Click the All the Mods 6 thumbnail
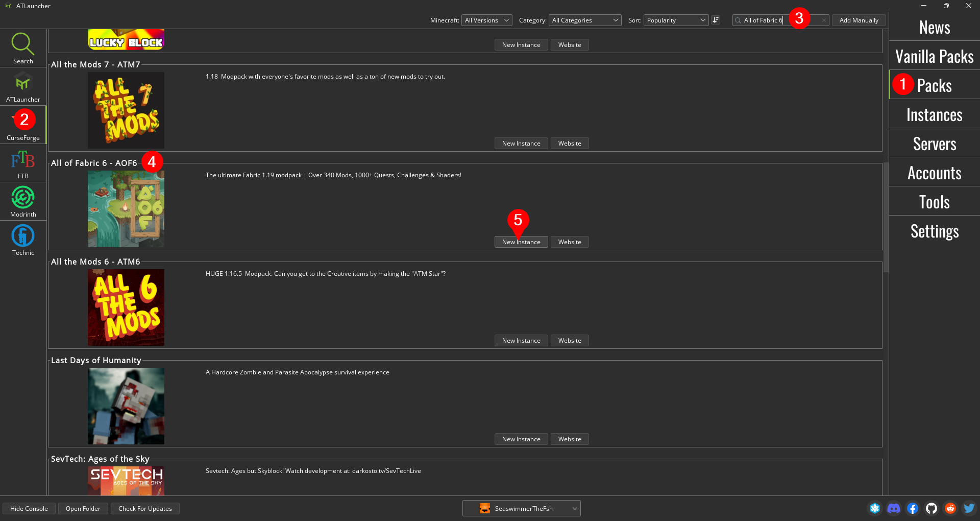The height and width of the screenshot is (521, 980). [x=126, y=307]
